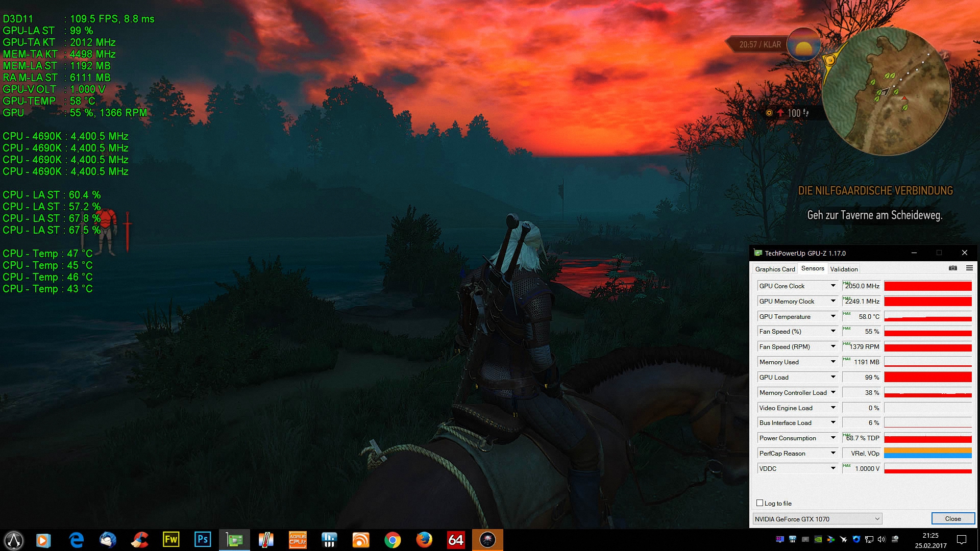
Task: Expand the Memory Controller Load dropdown
Action: 833,392
